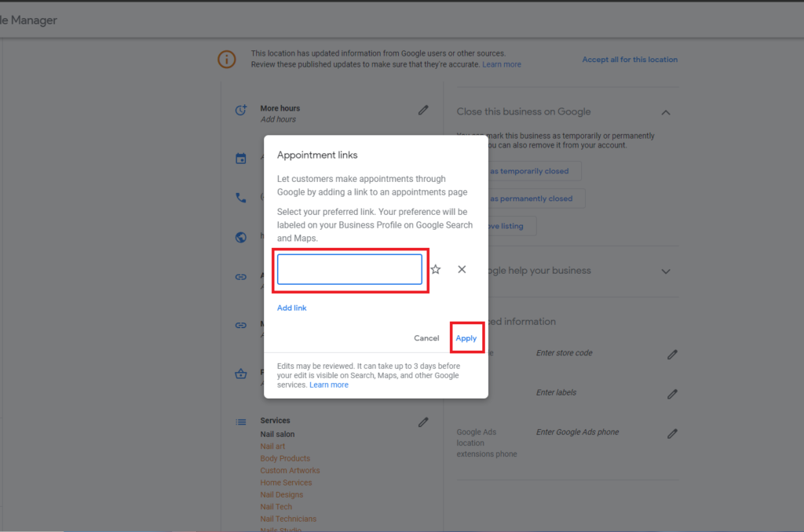Remove the appointment link with the X icon
Viewport: 804px width, 532px height.
[x=462, y=270]
